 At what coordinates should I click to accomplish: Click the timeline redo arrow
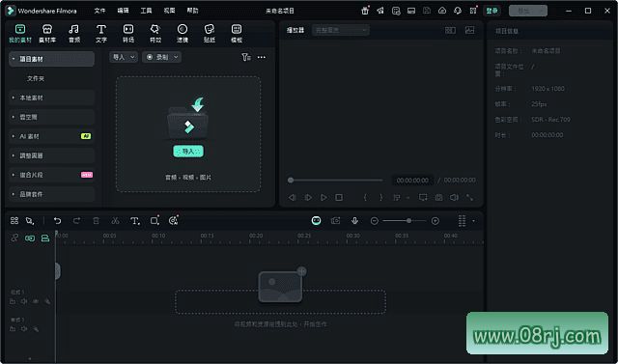[x=77, y=220]
